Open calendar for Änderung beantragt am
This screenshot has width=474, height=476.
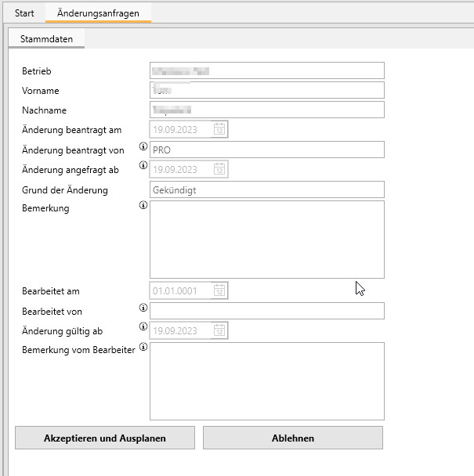click(219, 129)
